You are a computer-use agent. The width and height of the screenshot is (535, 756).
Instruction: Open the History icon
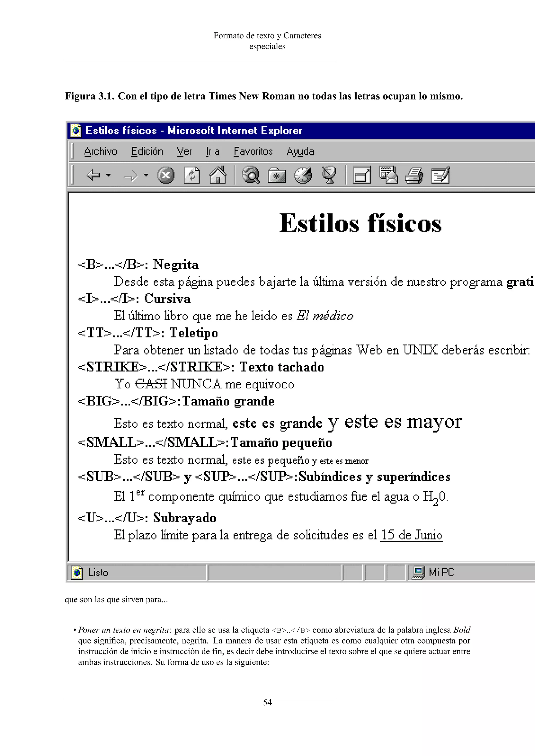point(303,175)
